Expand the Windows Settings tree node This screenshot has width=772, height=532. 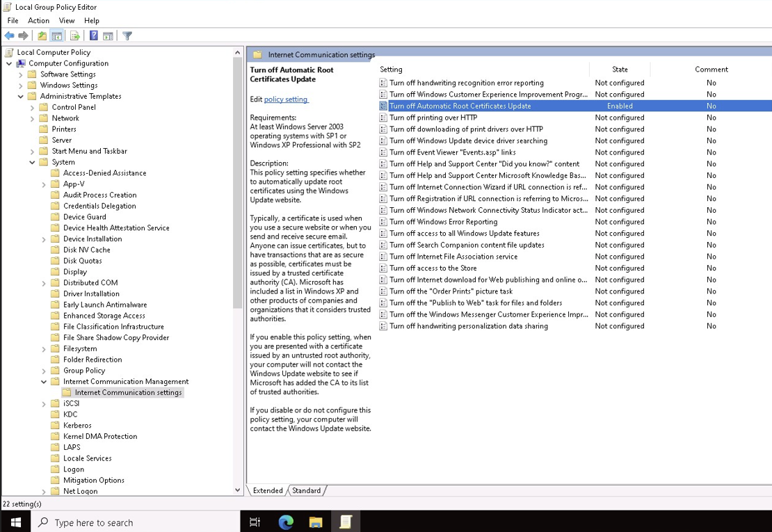(x=21, y=86)
